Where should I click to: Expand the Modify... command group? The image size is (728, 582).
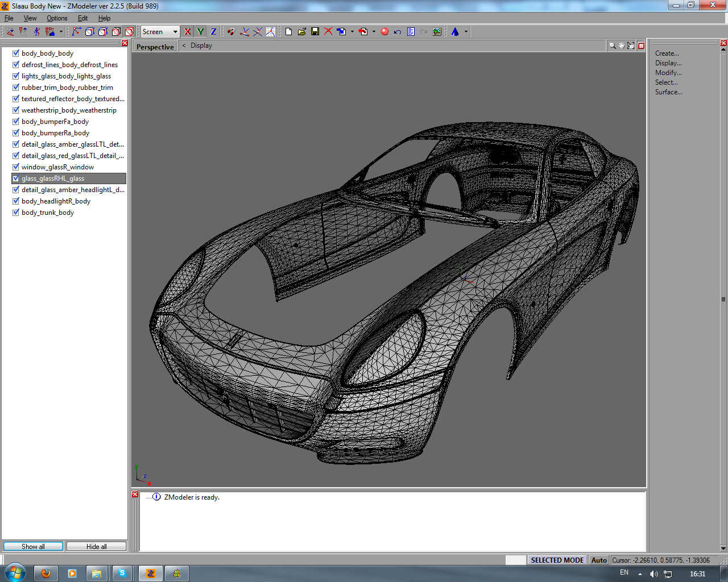tap(668, 73)
